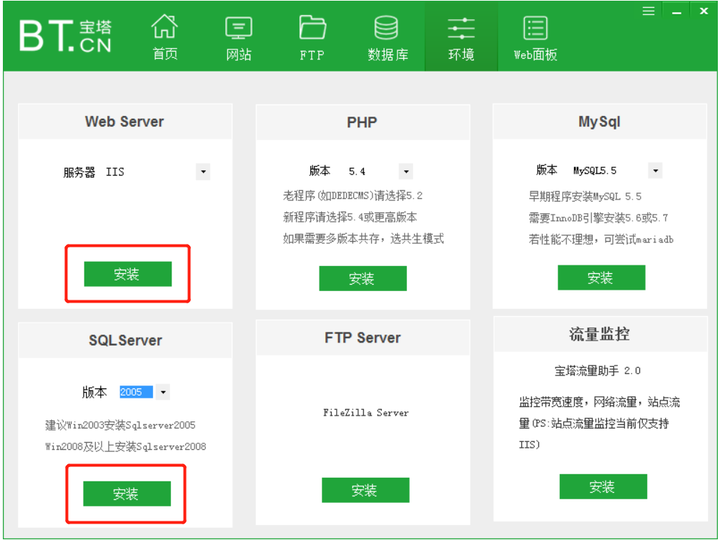Screen dimensions: 720x540
Task: Expand the Web Server 服务器 IIS dropdown
Action: (x=203, y=172)
